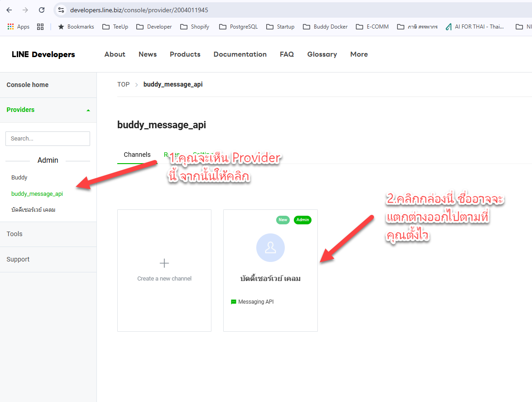532x402 pixels.
Task: Reload the page with refresh icon
Action: tap(42, 10)
